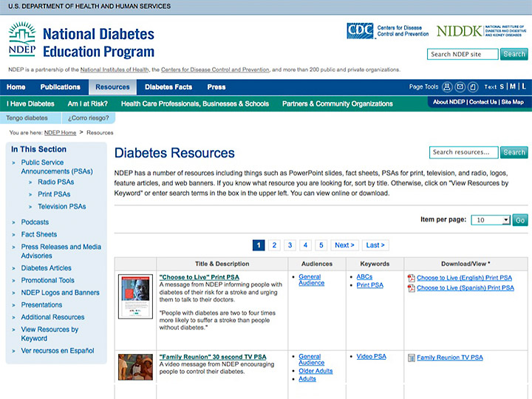Set text size to small (S)
The image size is (532, 399).
pyautogui.click(x=502, y=86)
